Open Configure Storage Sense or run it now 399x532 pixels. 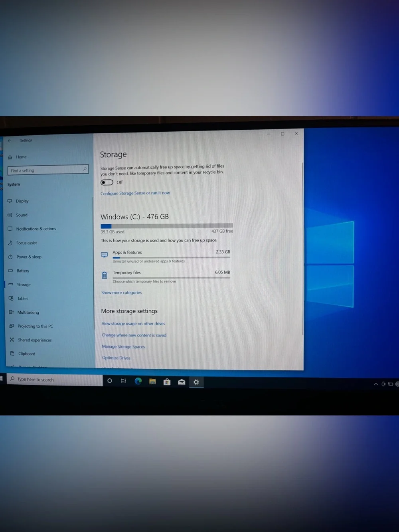click(135, 193)
